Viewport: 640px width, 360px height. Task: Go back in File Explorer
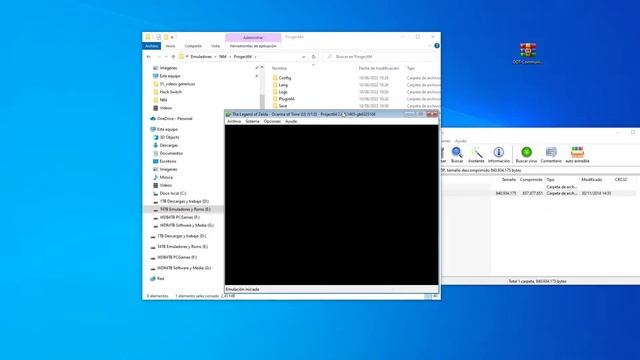[x=149, y=57]
